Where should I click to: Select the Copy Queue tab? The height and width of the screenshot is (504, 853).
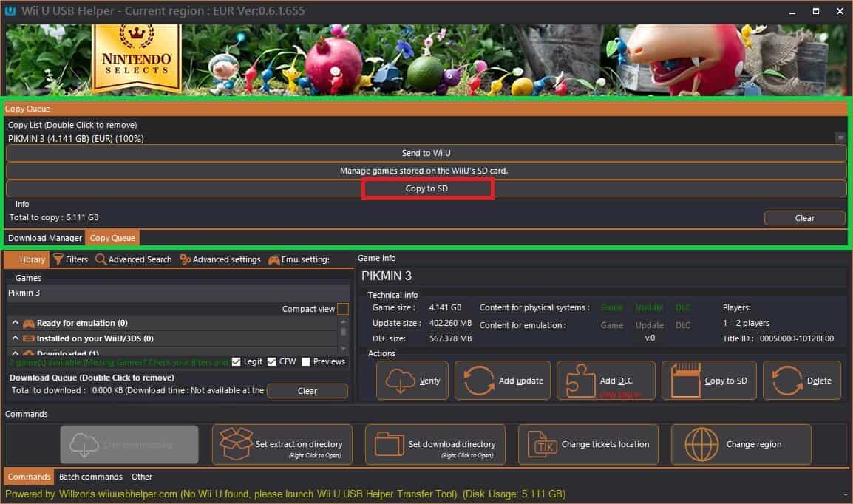[112, 238]
